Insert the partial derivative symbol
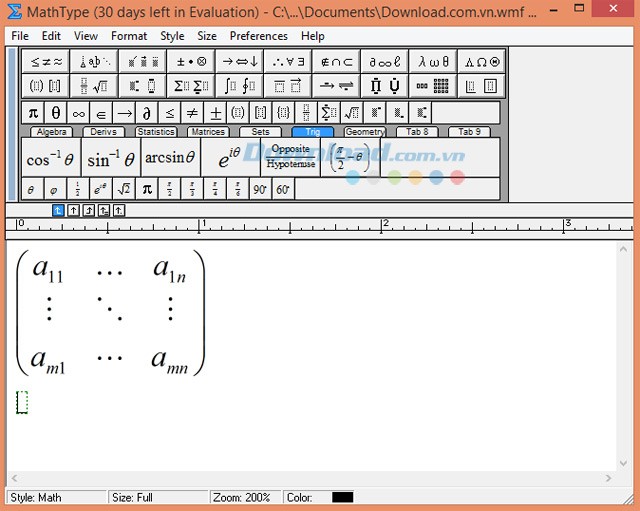Screen dimensions: 640x511 pos(147,113)
